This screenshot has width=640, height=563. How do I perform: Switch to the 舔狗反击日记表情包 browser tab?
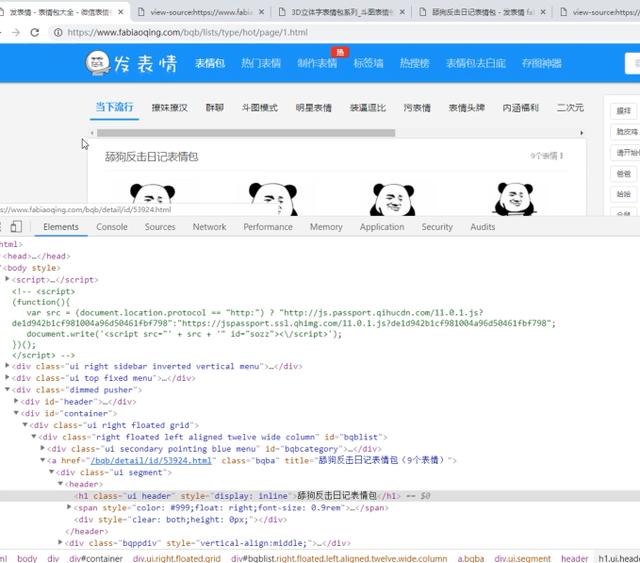(482, 12)
